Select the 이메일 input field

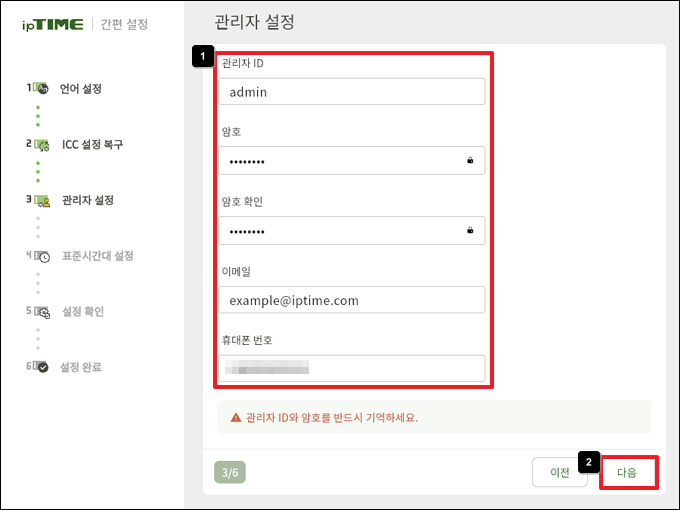pyautogui.click(x=350, y=300)
